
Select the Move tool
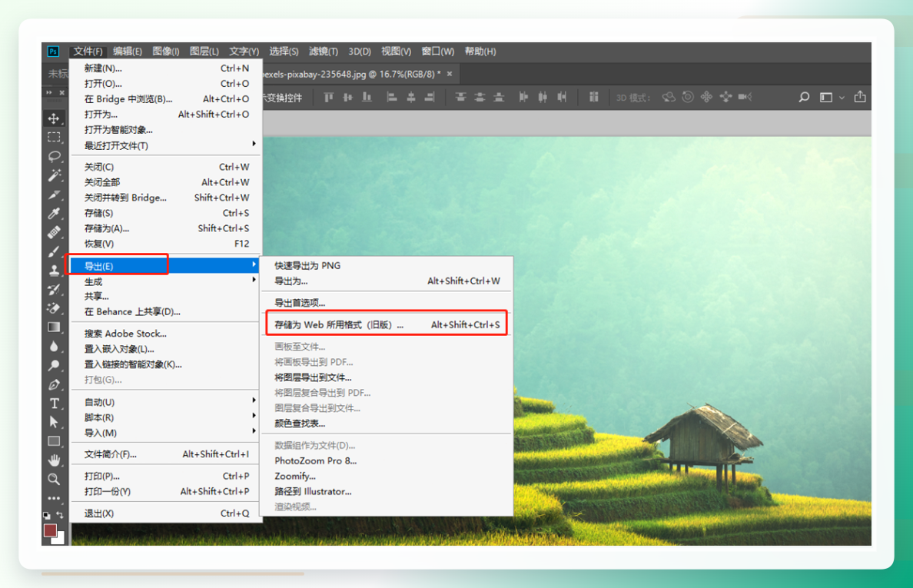click(x=54, y=119)
